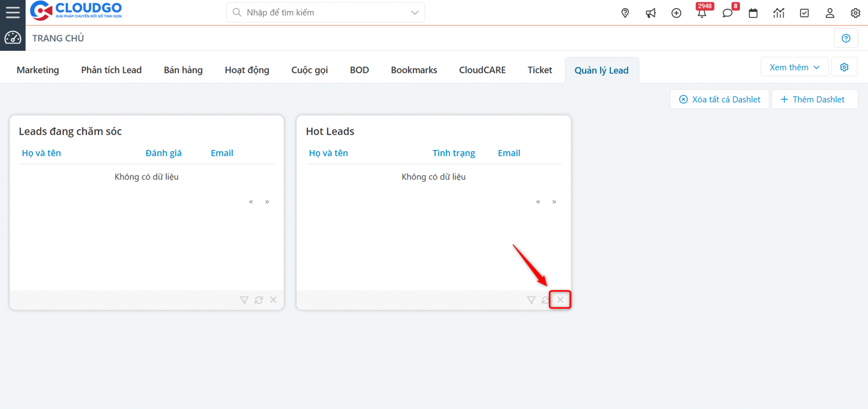Open the reports chart icon

pyautogui.click(x=779, y=13)
